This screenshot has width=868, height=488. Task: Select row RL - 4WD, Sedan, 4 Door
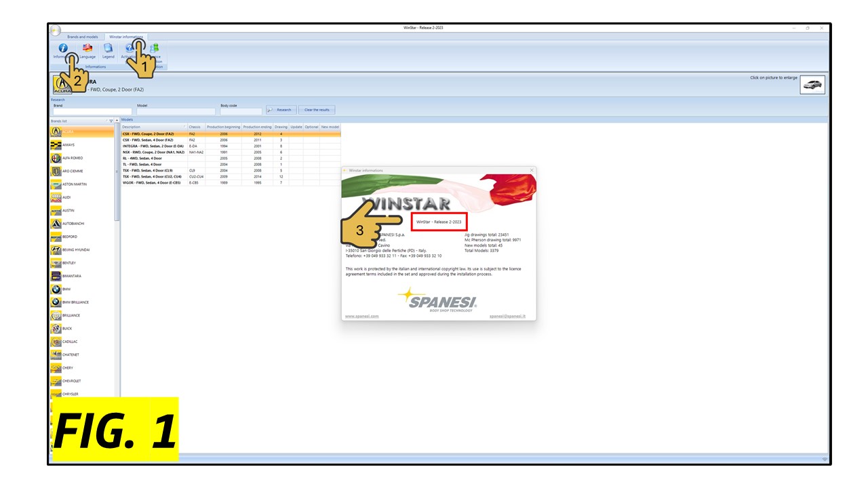point(231,158)
